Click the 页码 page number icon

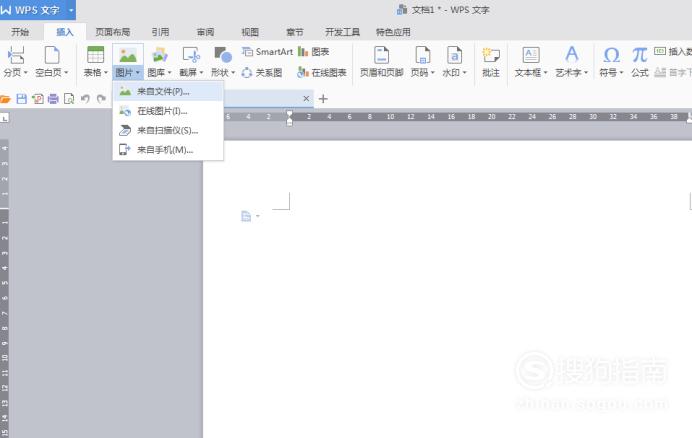[x=422, y=55]
